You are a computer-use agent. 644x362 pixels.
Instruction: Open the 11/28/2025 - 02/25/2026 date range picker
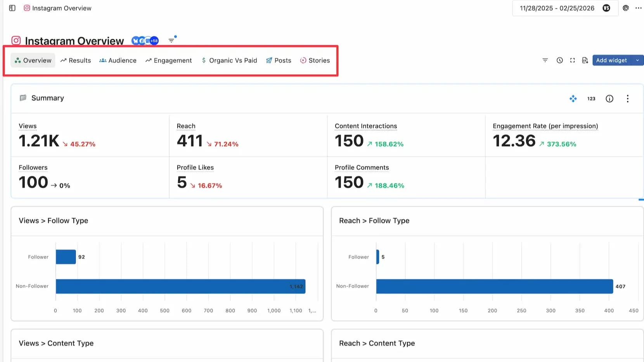557,8
